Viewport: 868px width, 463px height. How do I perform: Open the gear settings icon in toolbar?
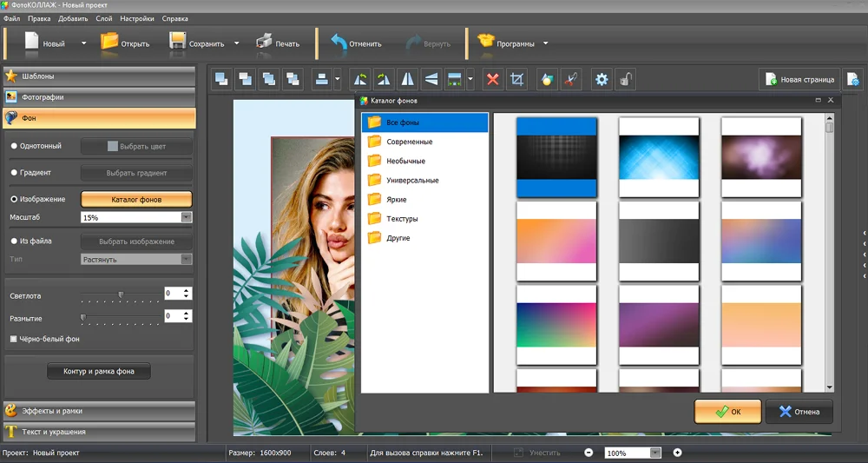(x=602, y=80)
